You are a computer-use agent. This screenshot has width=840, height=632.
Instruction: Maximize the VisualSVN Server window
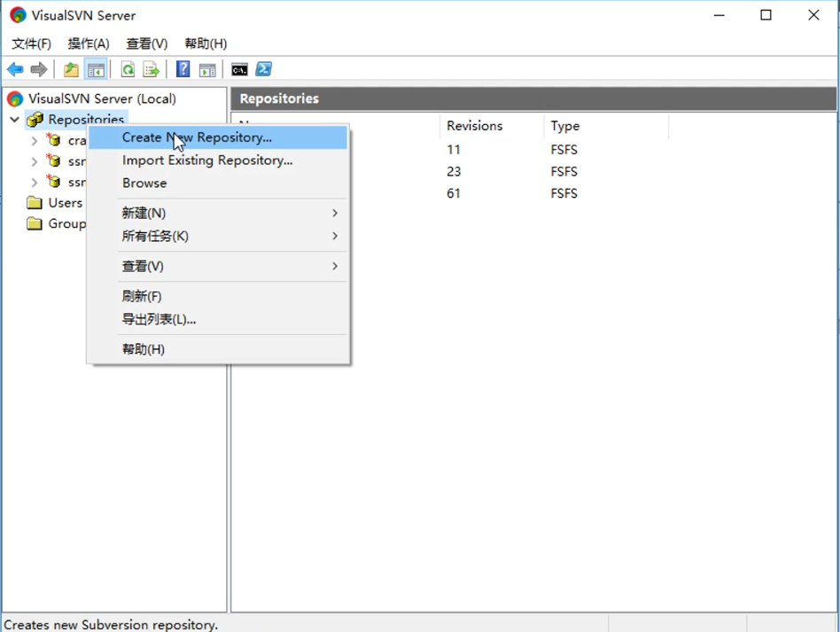pyautogui.click(x=766, y=15)
